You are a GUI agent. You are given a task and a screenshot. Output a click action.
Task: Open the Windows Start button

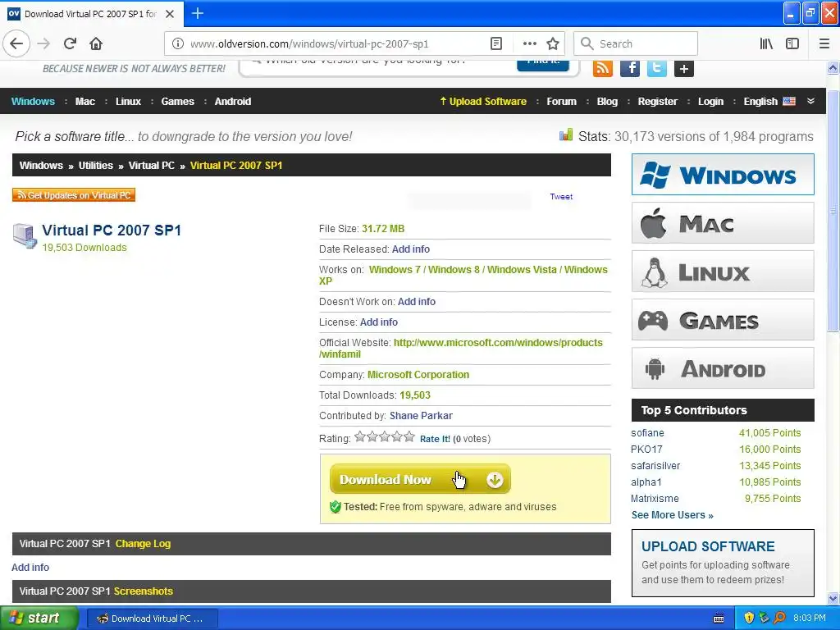click(x=39, y=618)
